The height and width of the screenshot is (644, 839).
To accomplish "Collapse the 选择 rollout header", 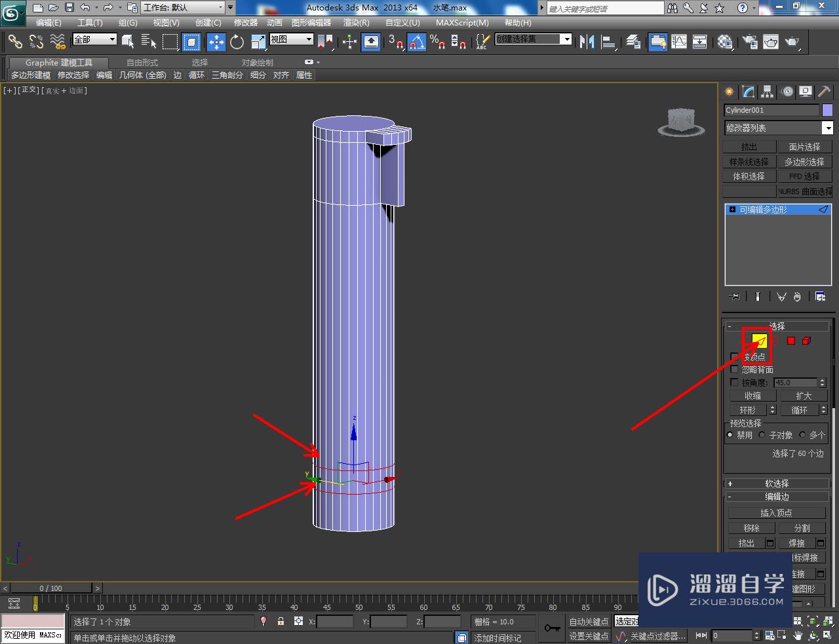I will pyautogui.click(x=776, y=326).
